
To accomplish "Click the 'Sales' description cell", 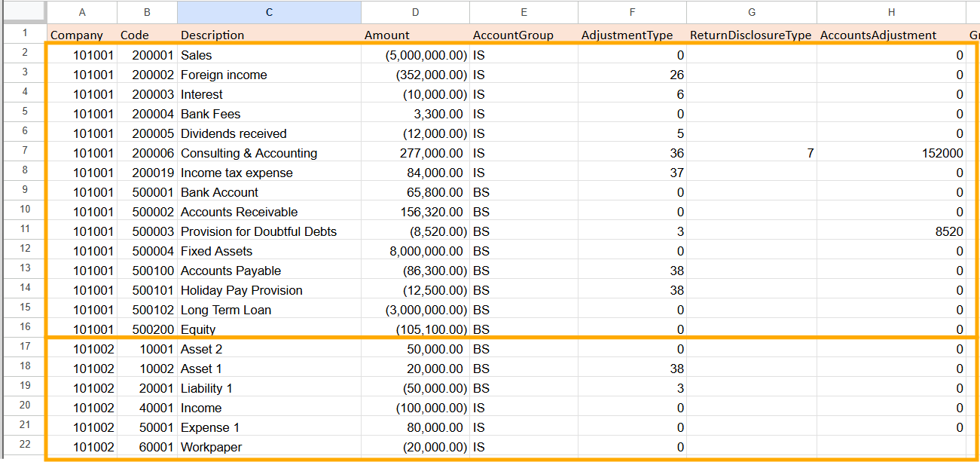I will click(270, 55).
